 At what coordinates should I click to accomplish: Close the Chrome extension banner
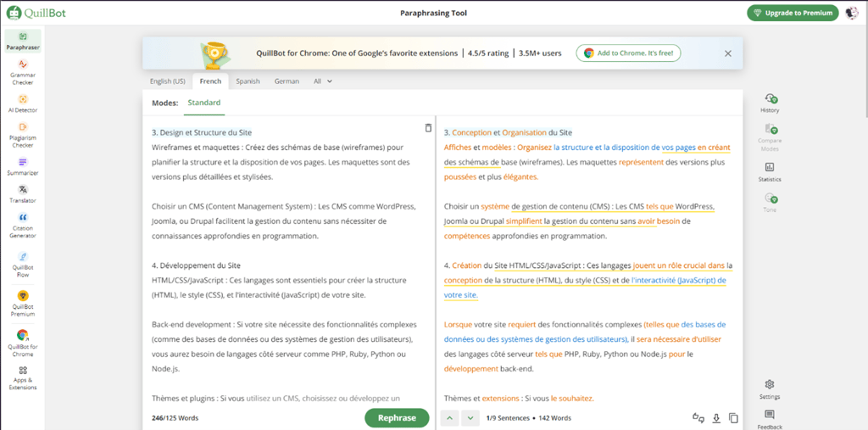click(728, 53)
